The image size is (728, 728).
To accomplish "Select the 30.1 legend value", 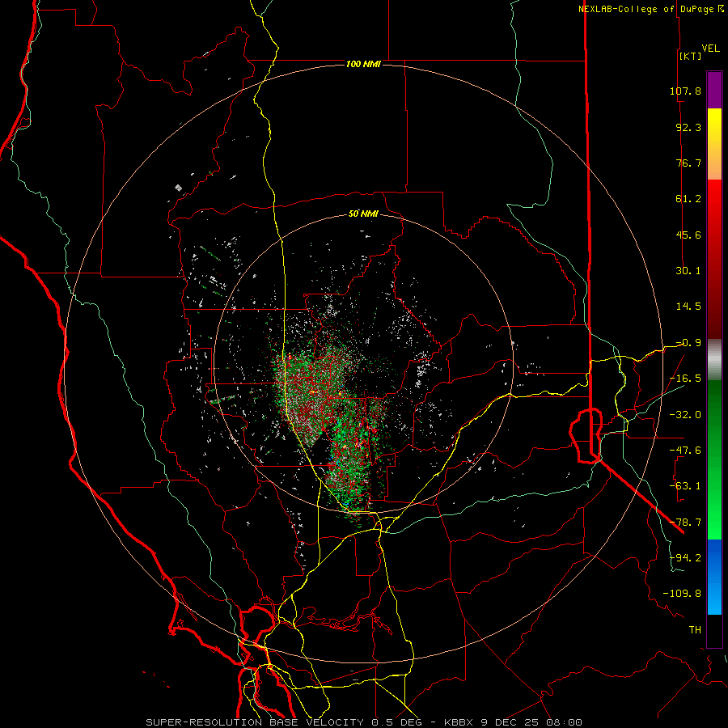I will [688, 271].
